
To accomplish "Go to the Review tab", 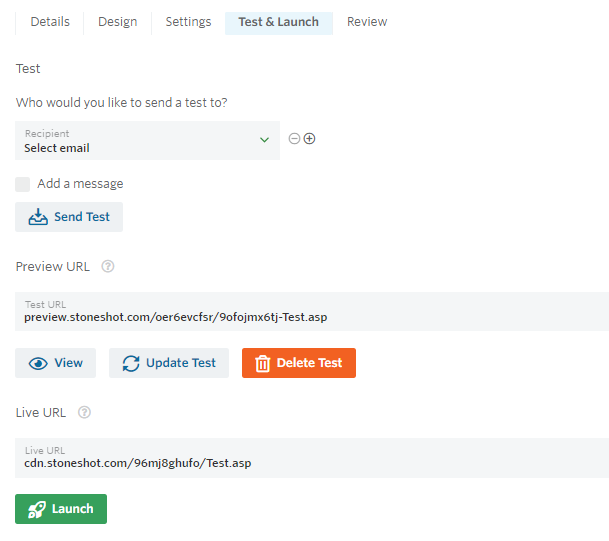I will coord(367,22).
